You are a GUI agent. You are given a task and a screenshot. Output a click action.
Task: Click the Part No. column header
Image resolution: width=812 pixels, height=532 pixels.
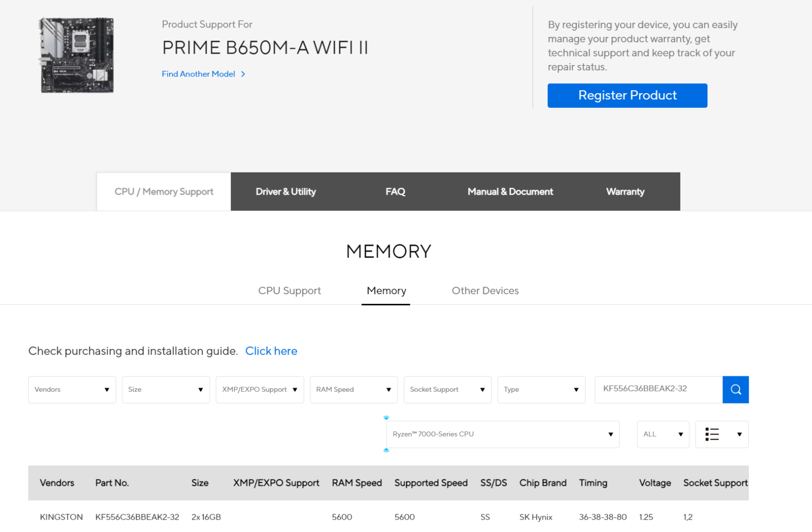[x=112, y=483]
